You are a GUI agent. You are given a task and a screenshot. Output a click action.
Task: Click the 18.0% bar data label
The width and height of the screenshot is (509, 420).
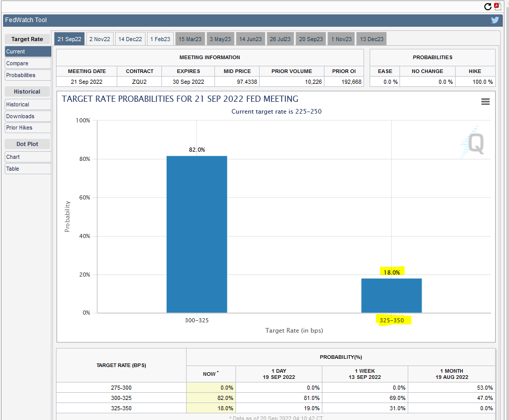(391, 272)
